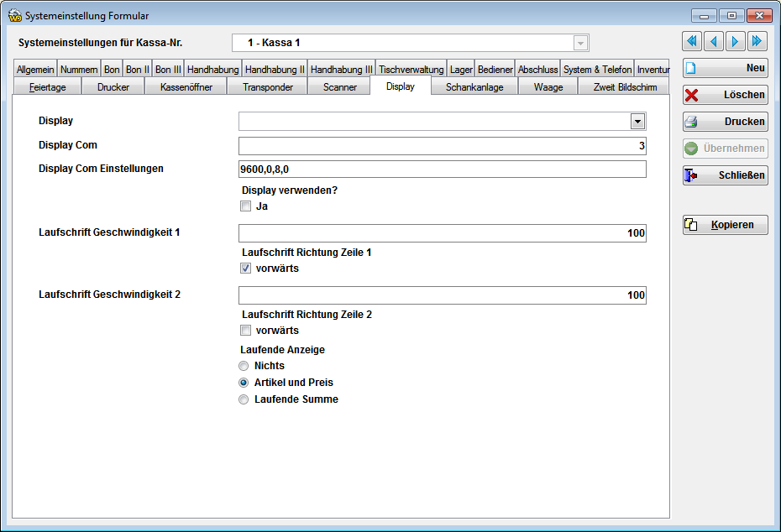Open the Display dropdown list
Image resolution: width=781 pixels, height=532 pixels.
click(637, 122)
